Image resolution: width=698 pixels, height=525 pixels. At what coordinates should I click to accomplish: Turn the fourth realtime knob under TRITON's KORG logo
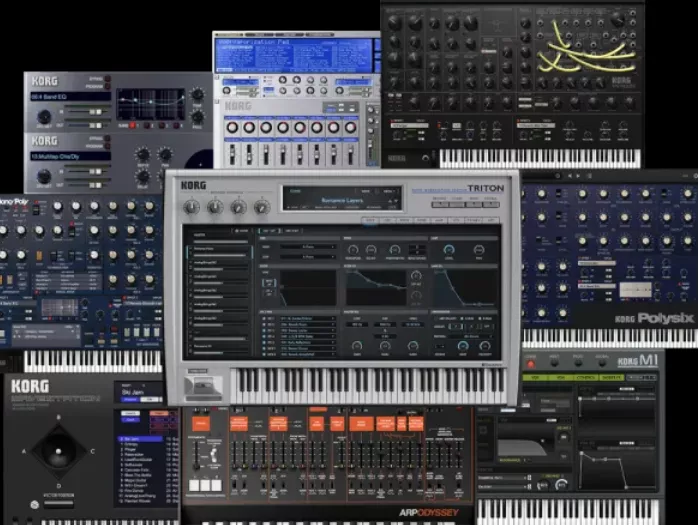(262, 207)
